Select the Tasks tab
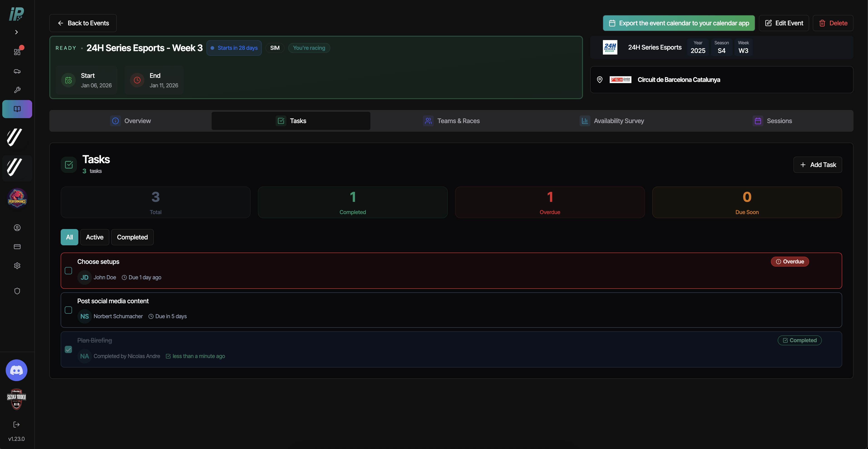This screenshot has width=868, height=449. tap(291, 121)
